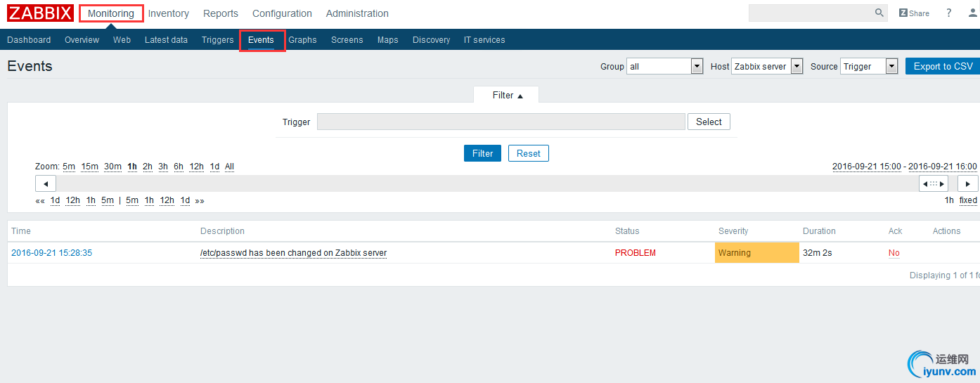The height and width of the screenshot is (383, 980).
Task: Click the right arrow on timeline scrollbar
Action: [x=968, y=183]
